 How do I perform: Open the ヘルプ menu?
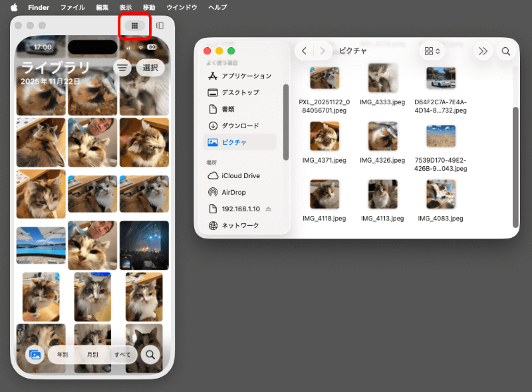[x=217, y=7]
